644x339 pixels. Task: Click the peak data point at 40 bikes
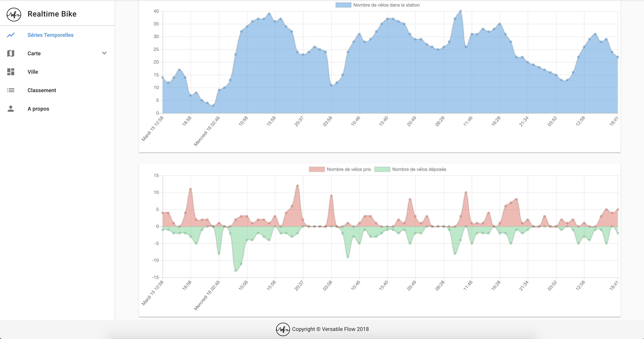click(x=460, y=11)
